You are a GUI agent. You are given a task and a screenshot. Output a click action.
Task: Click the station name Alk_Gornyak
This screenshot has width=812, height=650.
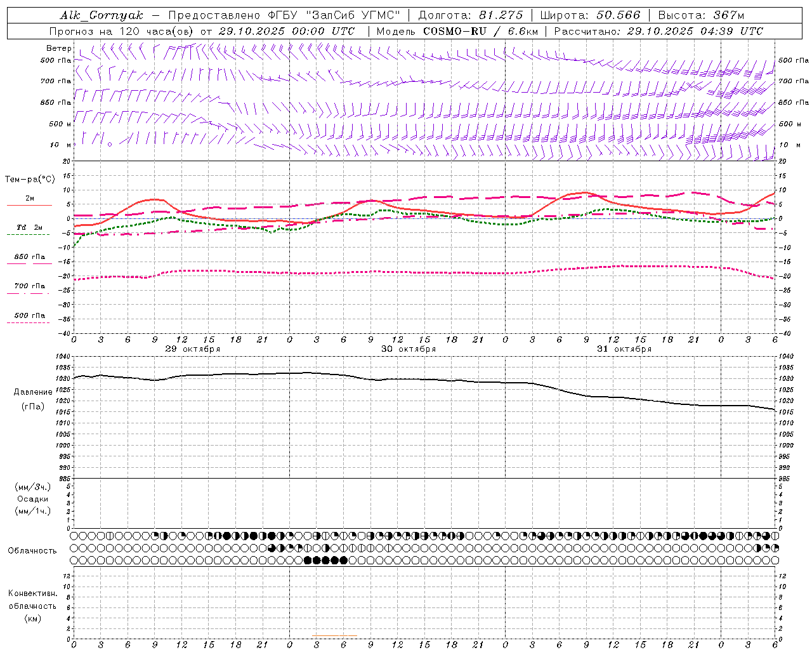[x=101, y=15]
